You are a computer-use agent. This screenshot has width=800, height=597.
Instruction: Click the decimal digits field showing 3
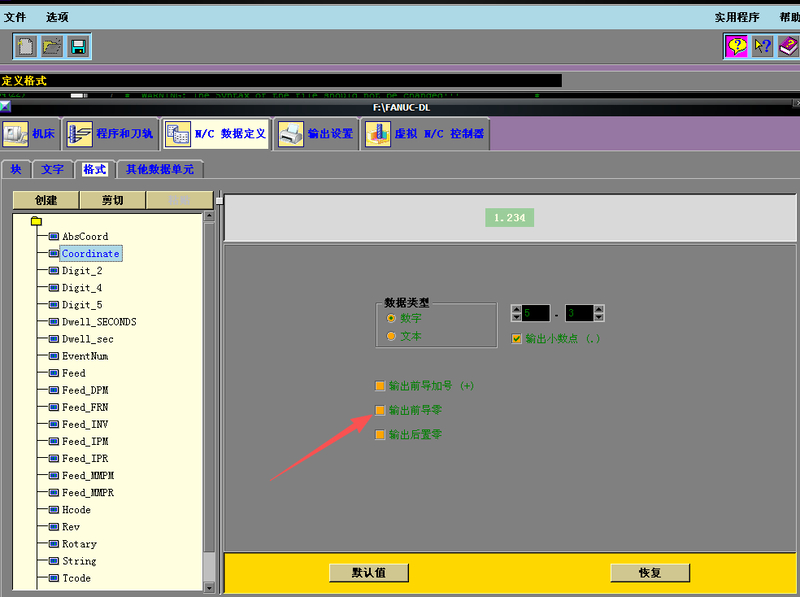click(x=579, y=313)
